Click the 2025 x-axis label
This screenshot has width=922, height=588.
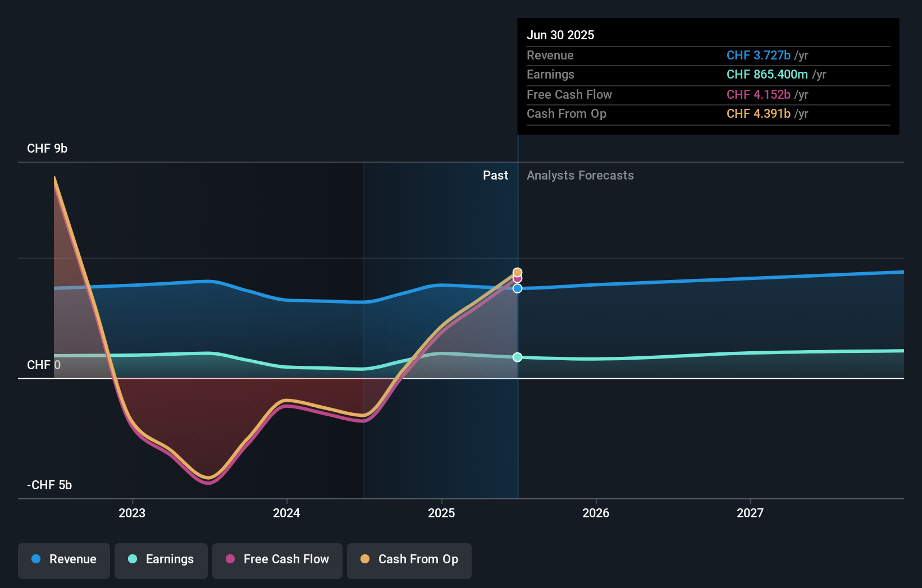[441, 513]
